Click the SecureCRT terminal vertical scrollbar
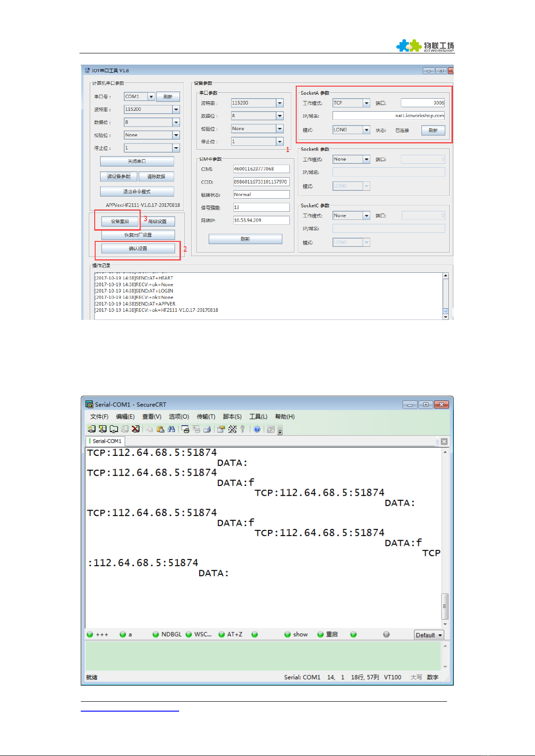This screenshot has width=535, height=756. click(x=445, y=538)
